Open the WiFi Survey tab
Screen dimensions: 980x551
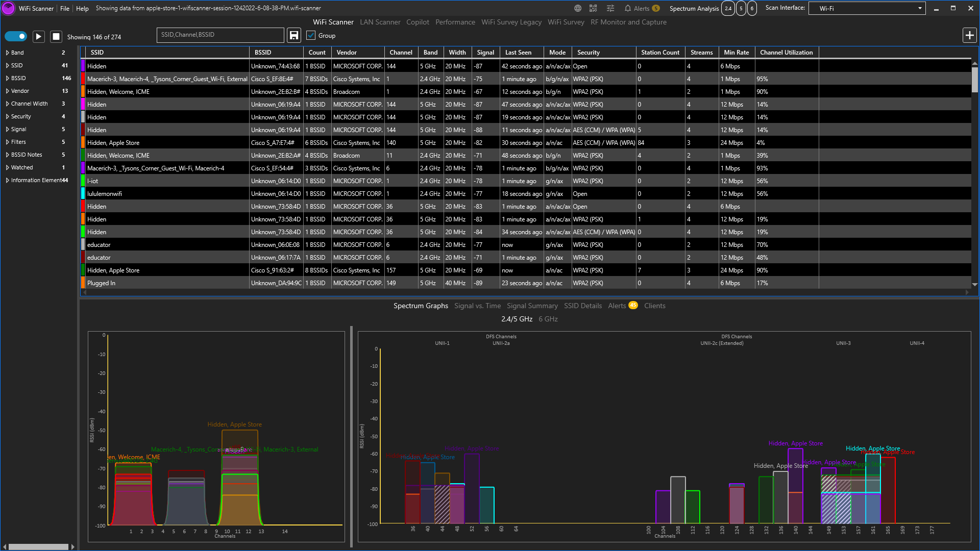(566, 22)
